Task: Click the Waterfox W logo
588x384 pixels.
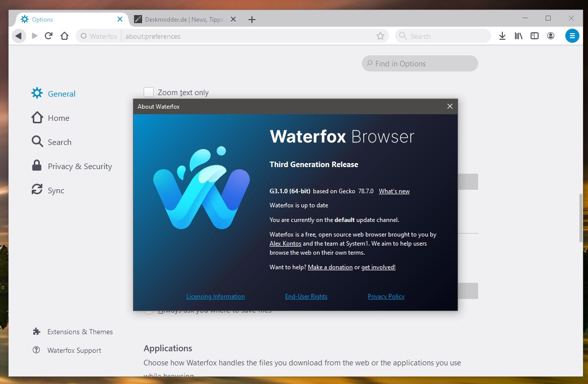Action: click(202, 188)
